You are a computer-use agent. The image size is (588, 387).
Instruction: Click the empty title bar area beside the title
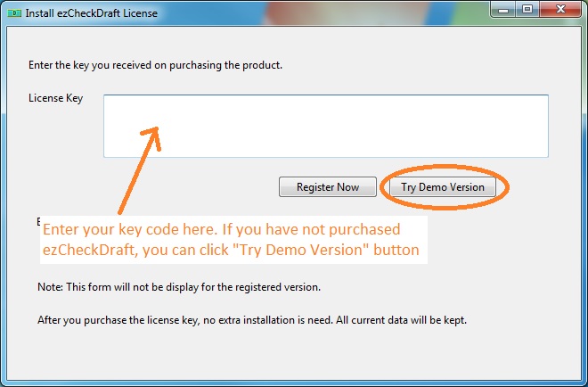(x=312, y=12)
